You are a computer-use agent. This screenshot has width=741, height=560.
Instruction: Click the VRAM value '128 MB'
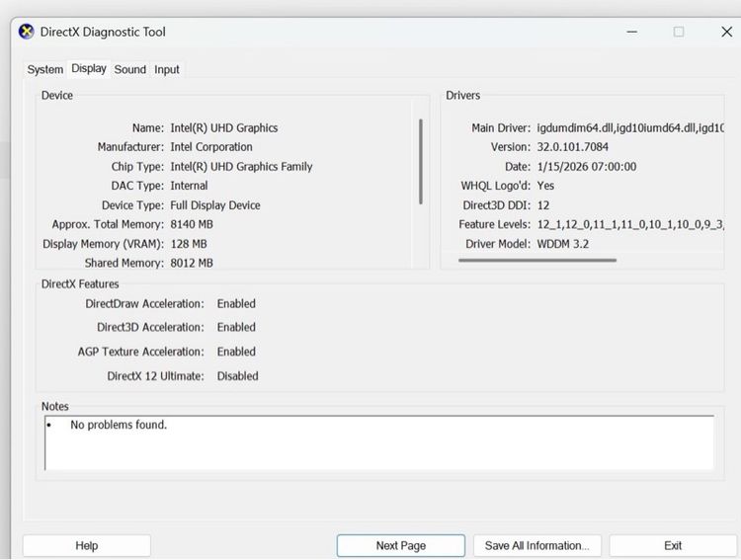click(189, 244)
